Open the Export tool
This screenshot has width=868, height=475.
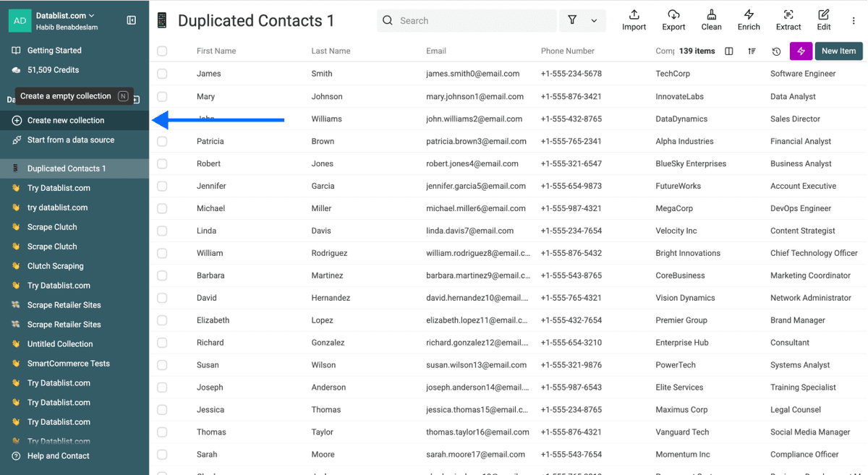[x=673, y=20]
